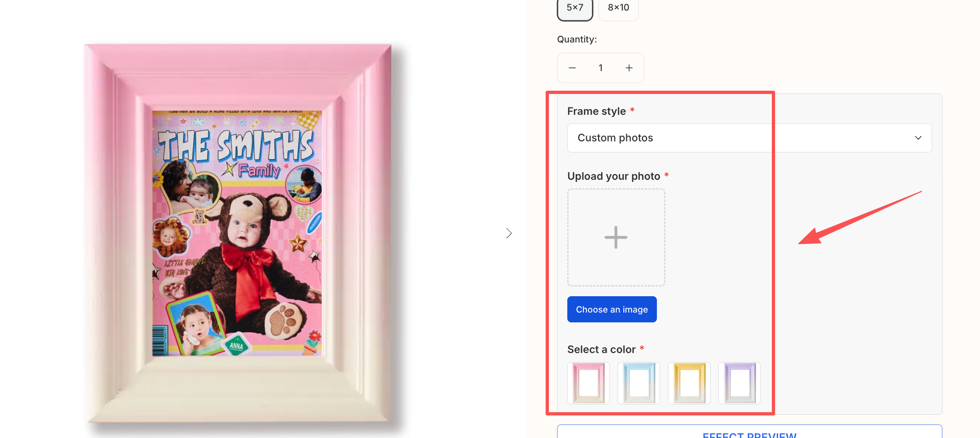Image resolution: width=980 pixels, height=438 pixels.
Task: Click the Frame style dropdown chevron
Action: 918,138
